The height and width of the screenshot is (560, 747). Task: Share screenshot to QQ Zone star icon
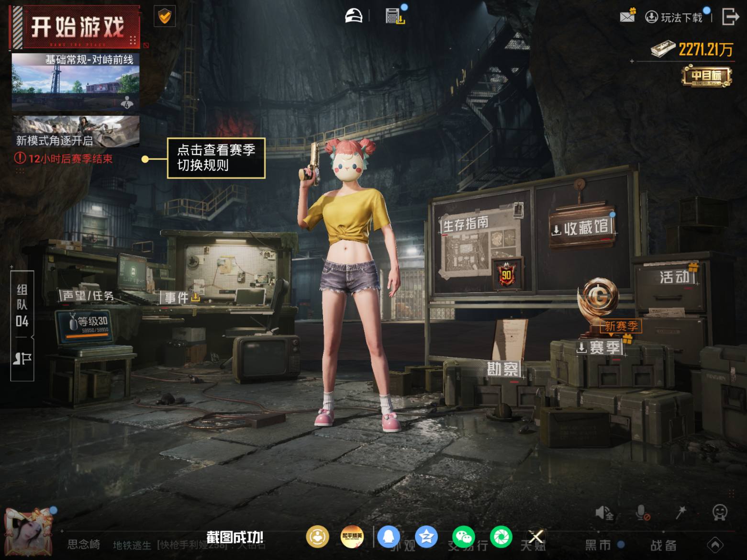coord(426,537)
